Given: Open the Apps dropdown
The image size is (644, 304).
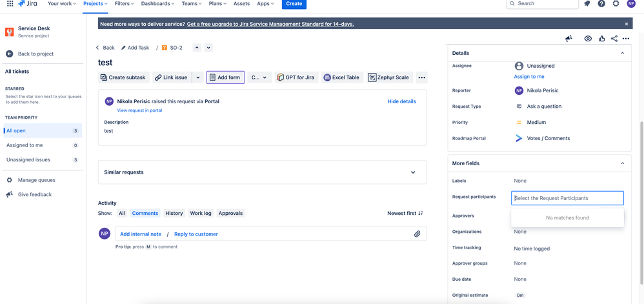Looking at the screenshot, I should tap(266, 4).
